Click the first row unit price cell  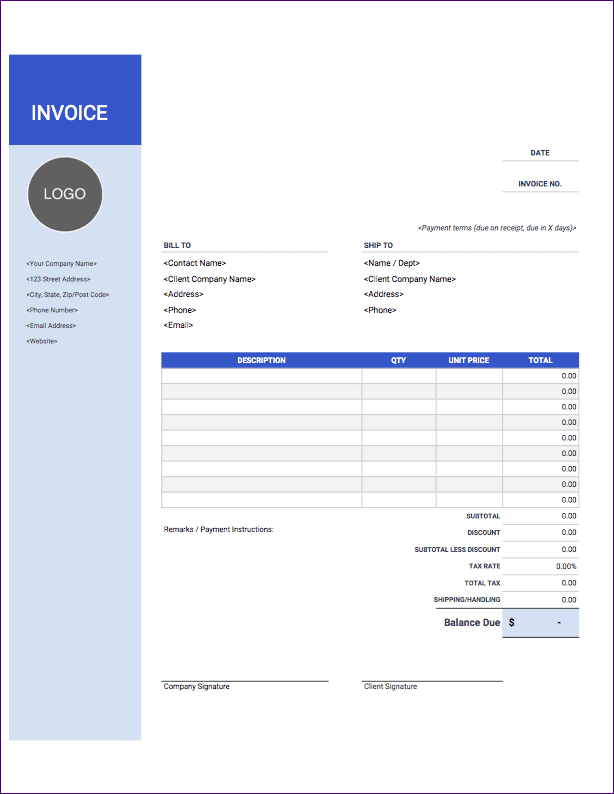(469, 376)
